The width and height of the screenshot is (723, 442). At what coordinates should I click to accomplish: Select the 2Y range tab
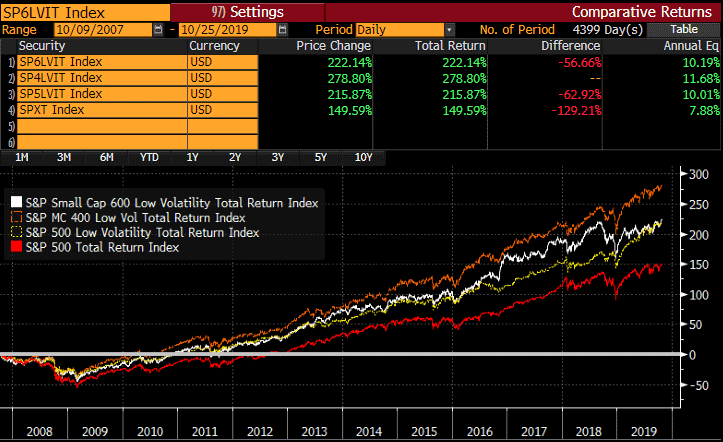[x=235, y=158]
